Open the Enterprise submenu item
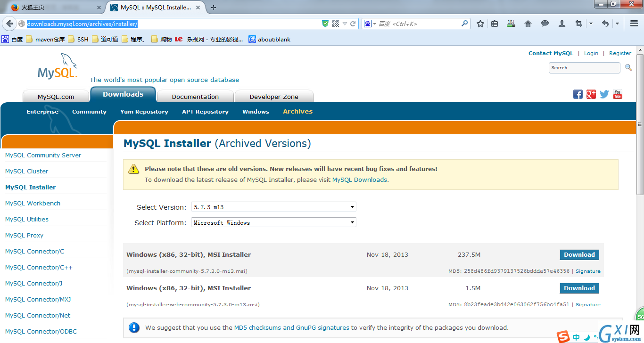Viewport: 644px width, 343px height. pyautogui.click(x=42, y=112)
